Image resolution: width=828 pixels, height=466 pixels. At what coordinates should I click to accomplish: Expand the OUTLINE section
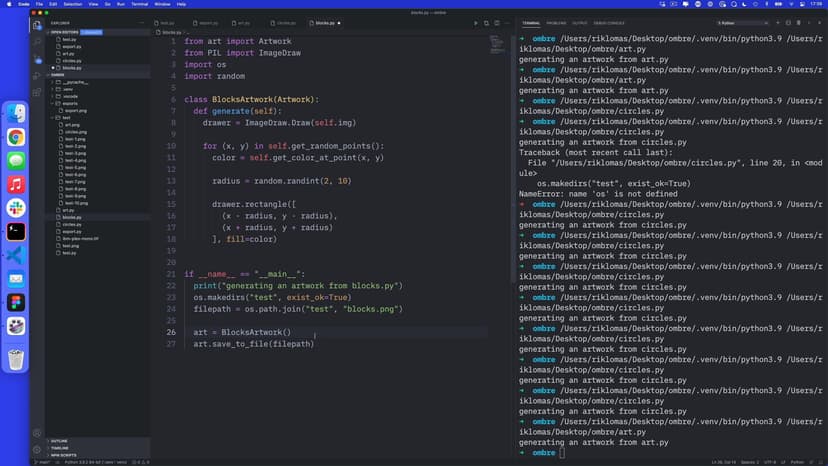pos(60,440)
